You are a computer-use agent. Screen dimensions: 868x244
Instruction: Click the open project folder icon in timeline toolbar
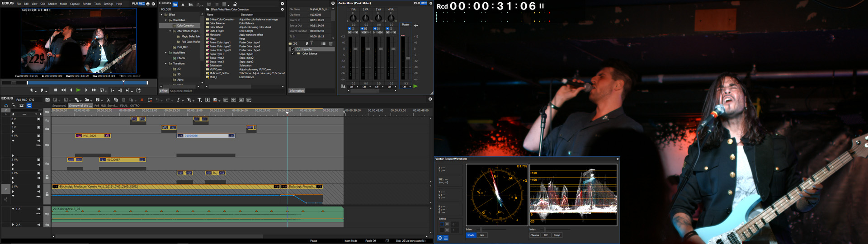coord(87,100)
